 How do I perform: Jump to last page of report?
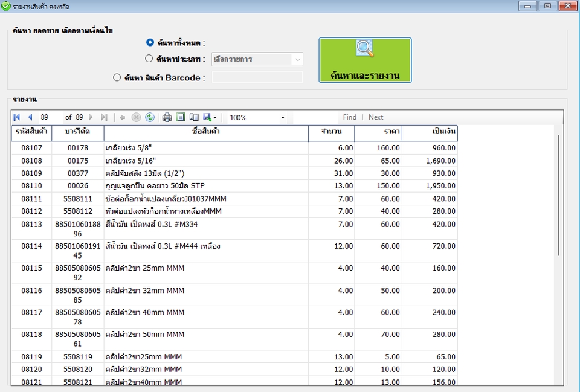104,117
